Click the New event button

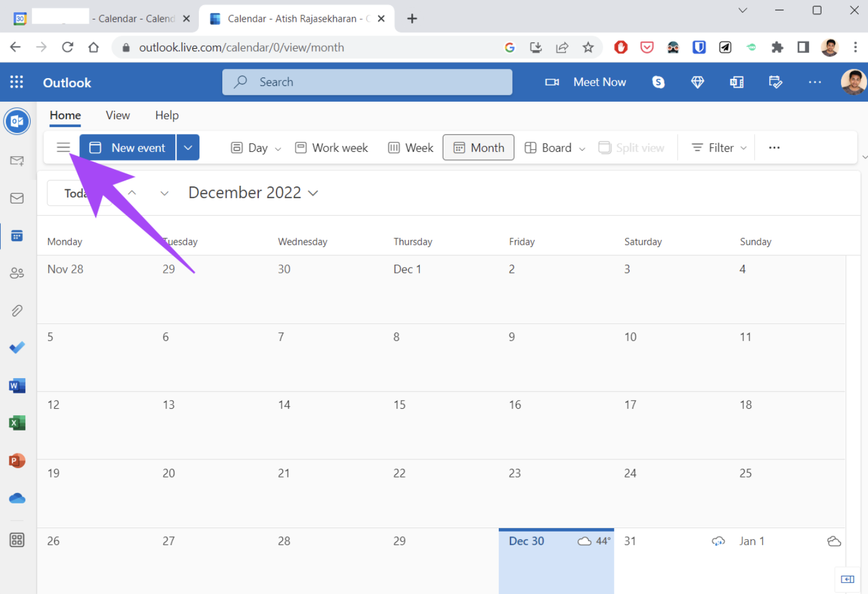click(128, 148)
